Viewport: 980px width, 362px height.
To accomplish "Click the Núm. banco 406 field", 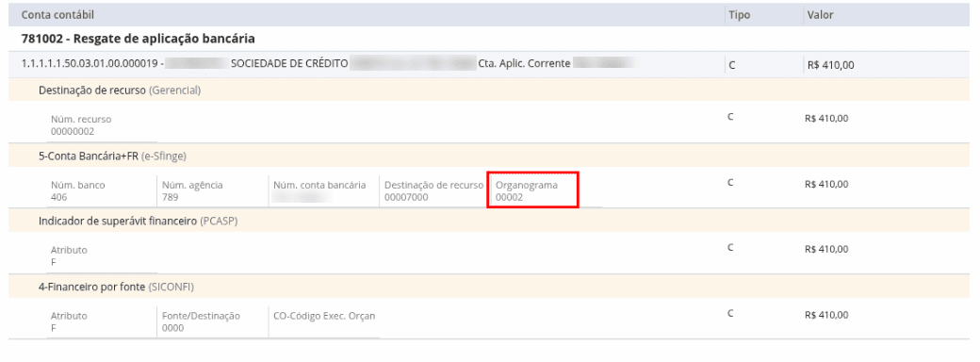I will point(101,190).
